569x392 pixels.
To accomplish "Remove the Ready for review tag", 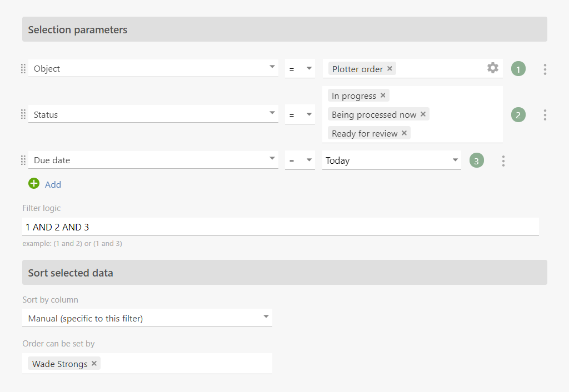I will pyautogui.click(x=404, y=133).
